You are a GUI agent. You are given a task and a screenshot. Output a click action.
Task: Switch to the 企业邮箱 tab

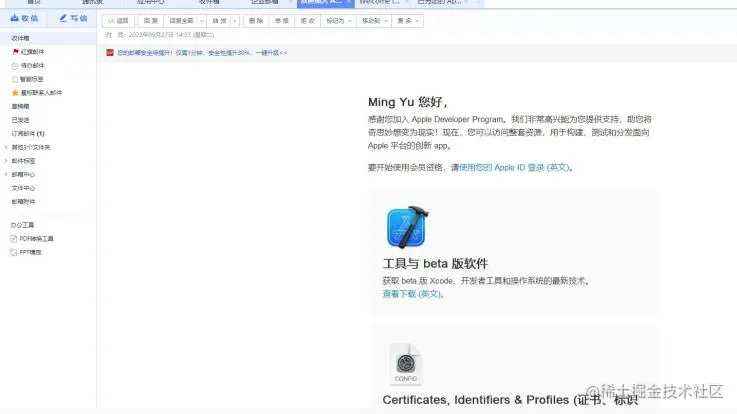coord(265,2)
